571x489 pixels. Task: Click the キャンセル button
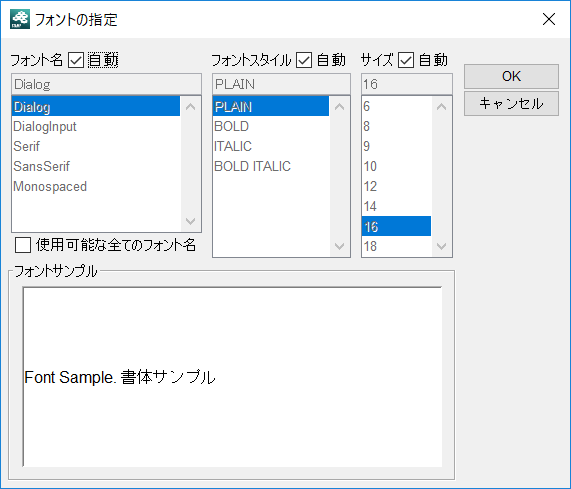click(511, 103)
